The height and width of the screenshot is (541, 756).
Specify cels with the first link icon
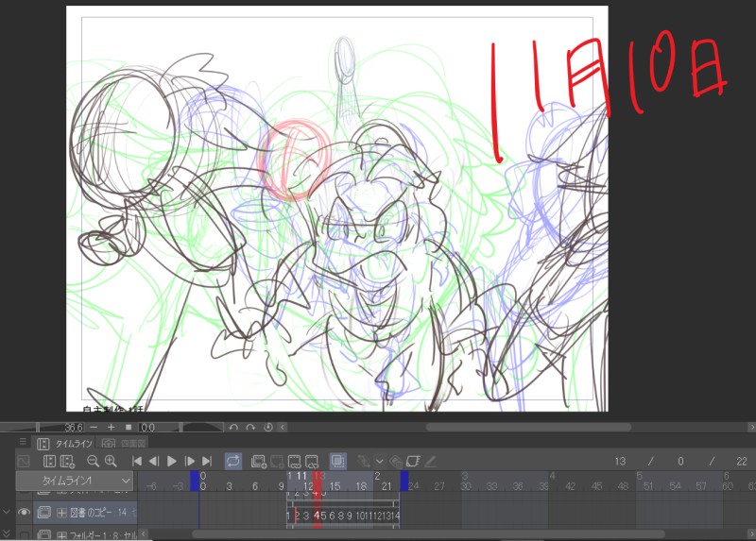[294, 462]
